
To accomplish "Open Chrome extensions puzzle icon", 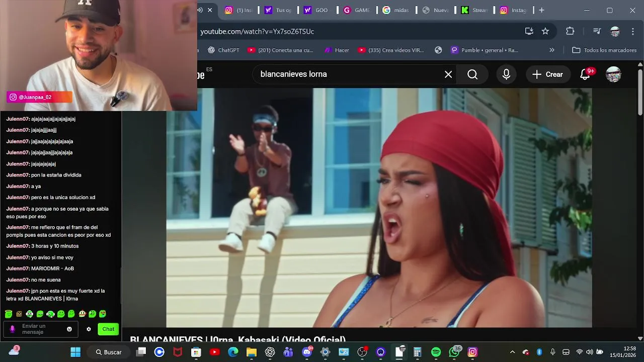I will (570, 31).
